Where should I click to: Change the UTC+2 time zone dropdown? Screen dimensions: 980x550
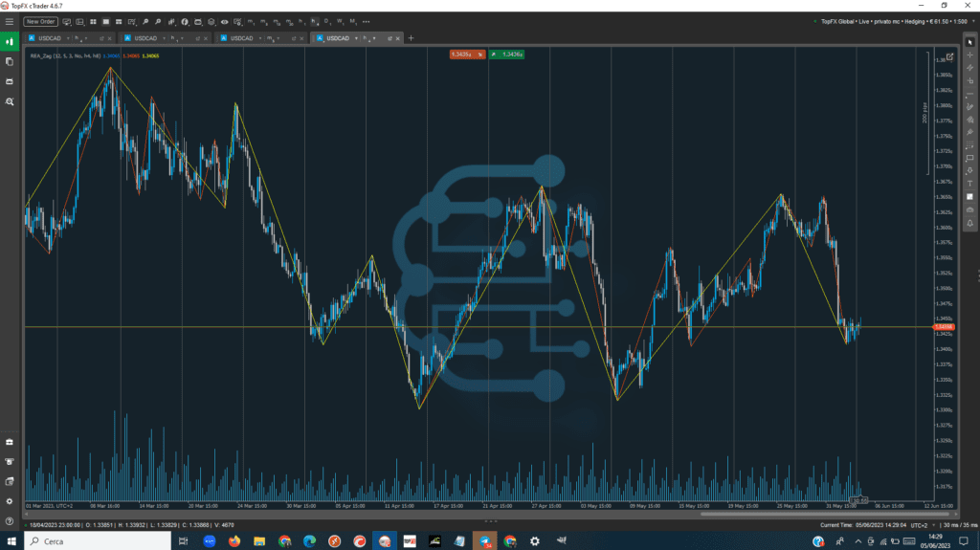click(923, 526)
